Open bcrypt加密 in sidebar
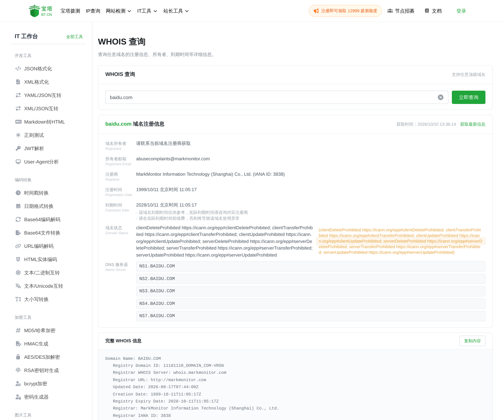This screenshot has width=504, height=420. (36, 384)
